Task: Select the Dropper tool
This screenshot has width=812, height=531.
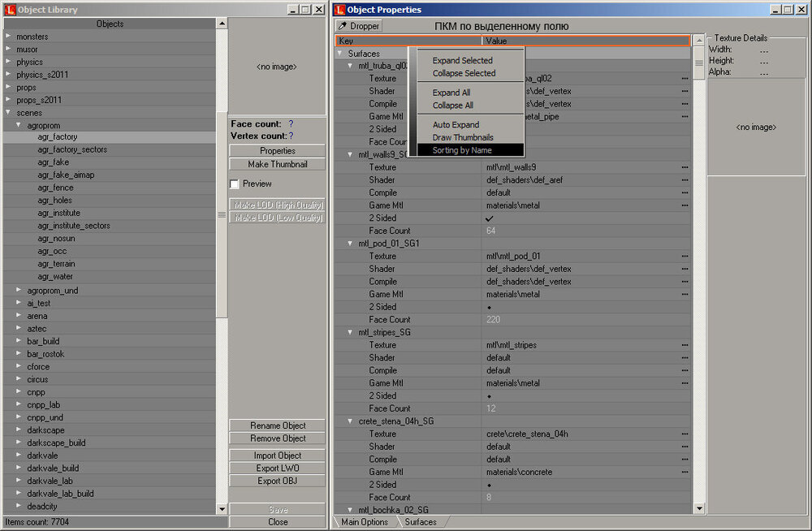Action: coord(358,25)
